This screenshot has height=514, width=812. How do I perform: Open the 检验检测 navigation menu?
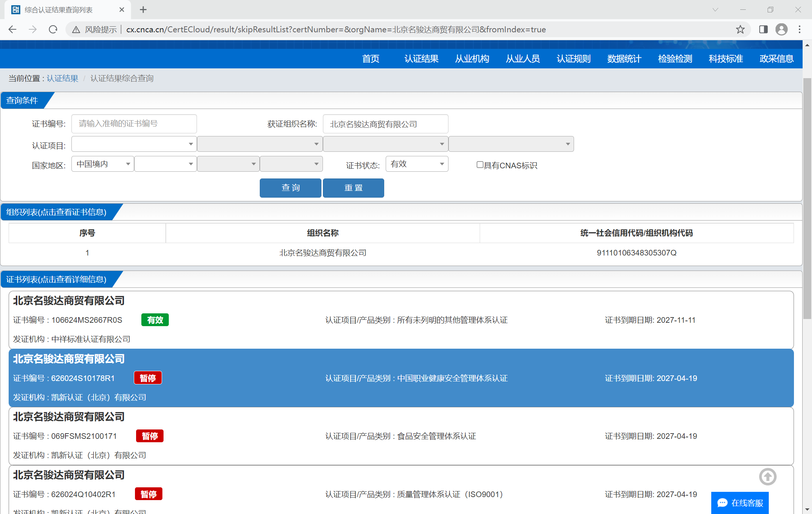point(675,59)
